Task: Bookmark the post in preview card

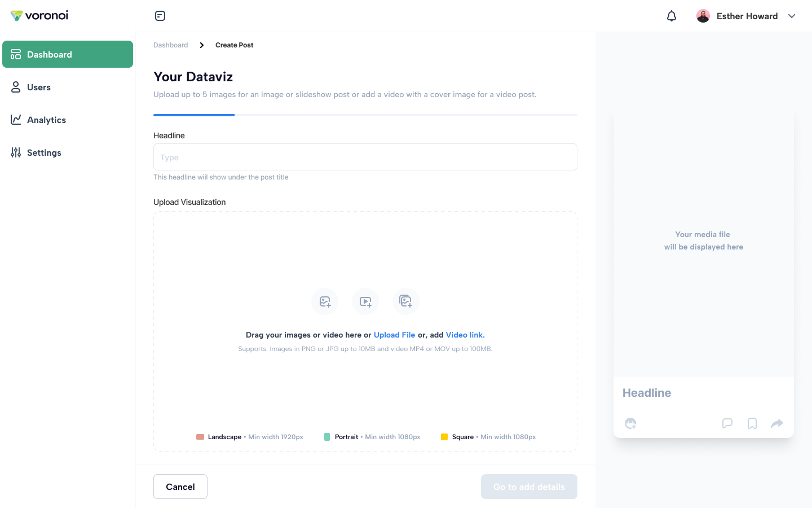Action: click(x=752, y=423)
